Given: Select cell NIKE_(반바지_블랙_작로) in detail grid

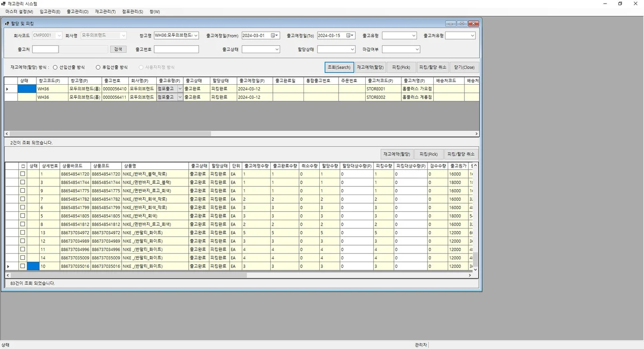Looking at the screenshot, I should [x=155, y=174].
